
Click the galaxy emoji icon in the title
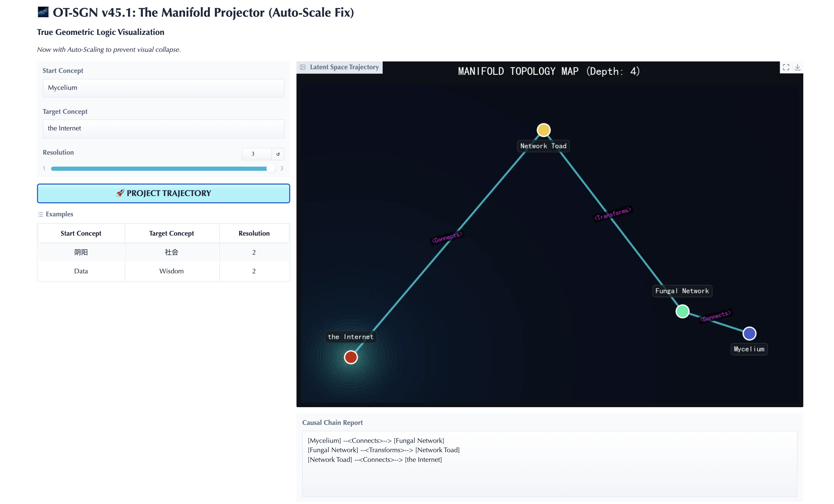[x=43, y=12]
